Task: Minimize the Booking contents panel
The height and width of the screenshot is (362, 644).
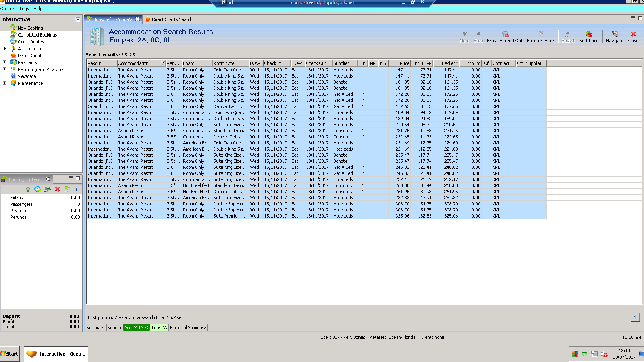Action: pyautogui.click(x=70, y=178)
